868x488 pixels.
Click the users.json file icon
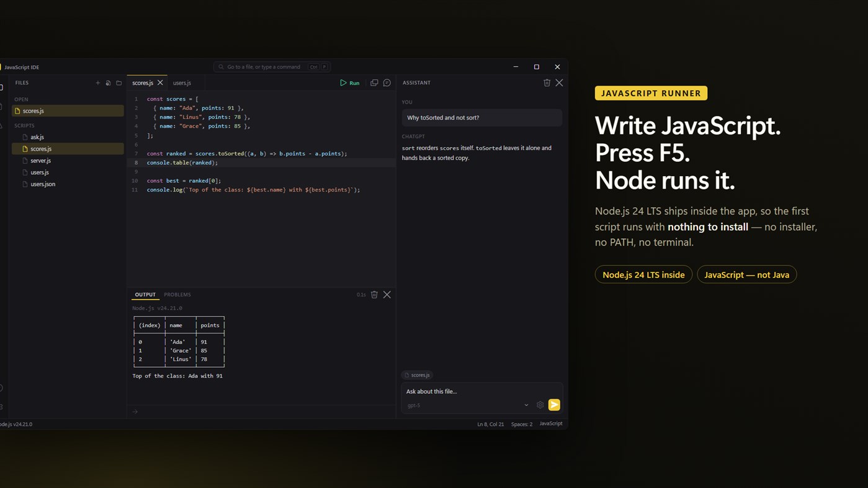[x=25, y=184]
